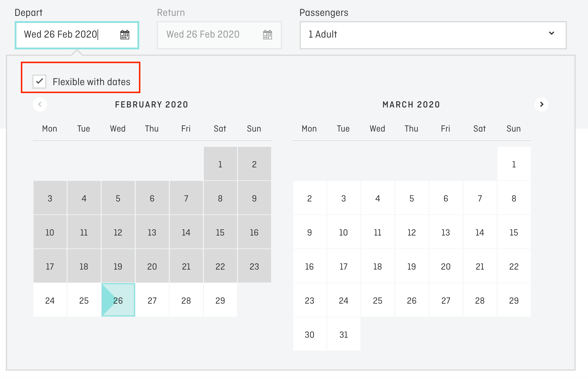Screen dimensions: 588x380
Task: Select February 27 as the date
Action: (x=152, y=300)
